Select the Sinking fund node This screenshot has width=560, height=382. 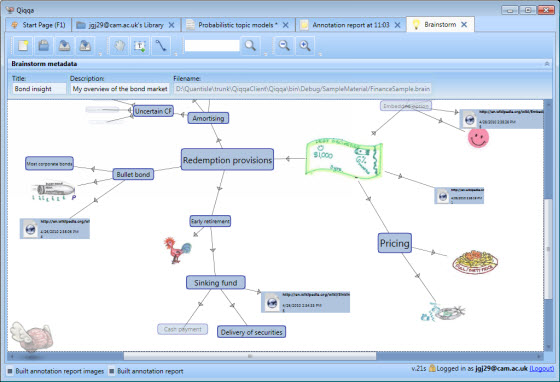216,282
